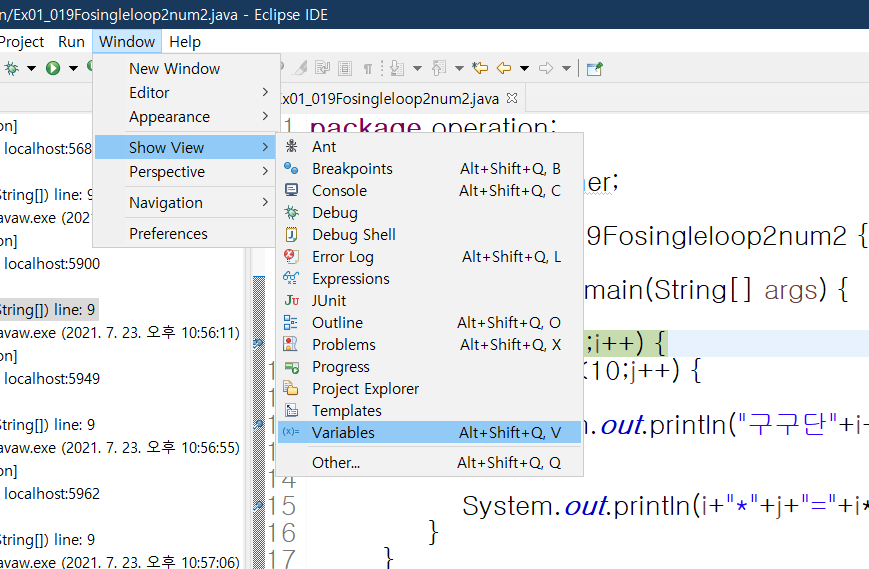
Task: Click the yellow Back arrow icon
Action: click(504, 69)
